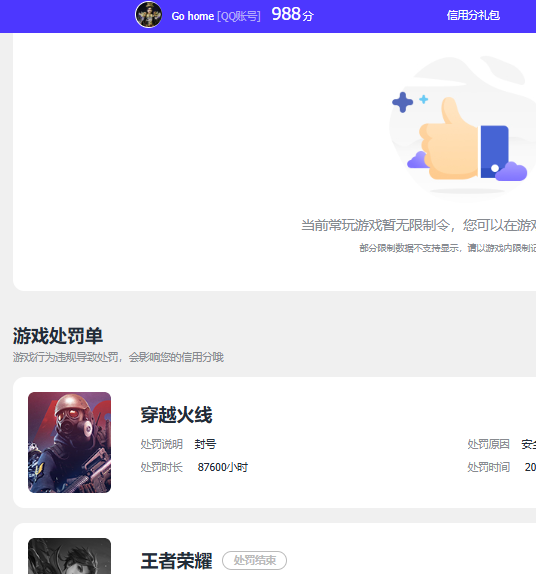
Task: Click the 988分 credit score
Action: click(292, 15)
